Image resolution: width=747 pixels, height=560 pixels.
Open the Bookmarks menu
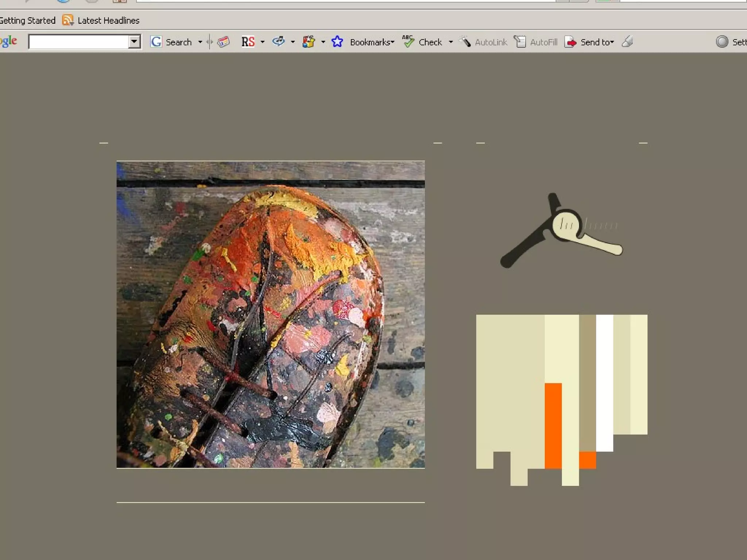(x=372, y=42)
